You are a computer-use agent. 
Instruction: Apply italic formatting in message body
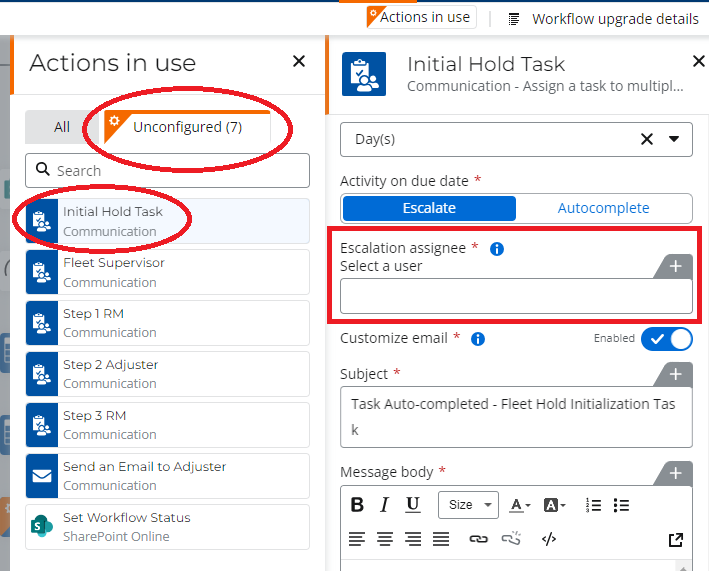[x=384, y=505]
